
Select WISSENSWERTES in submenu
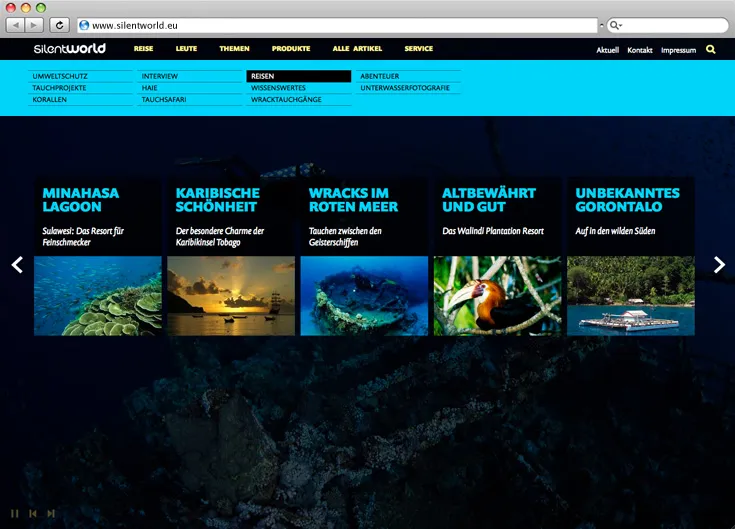click(299, 88)
